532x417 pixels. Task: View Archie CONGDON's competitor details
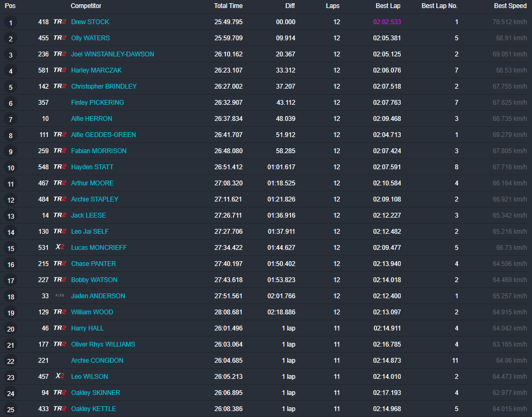click(97, 361)
